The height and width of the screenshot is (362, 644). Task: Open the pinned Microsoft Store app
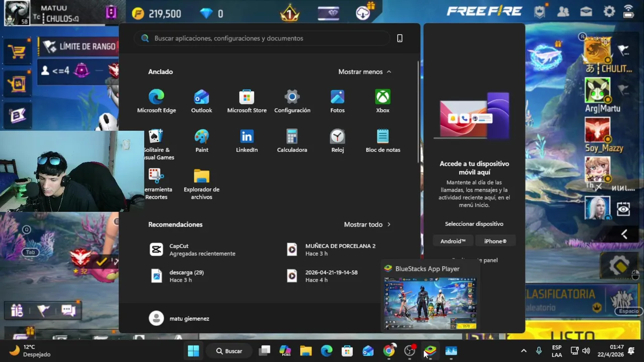[247, 101]
